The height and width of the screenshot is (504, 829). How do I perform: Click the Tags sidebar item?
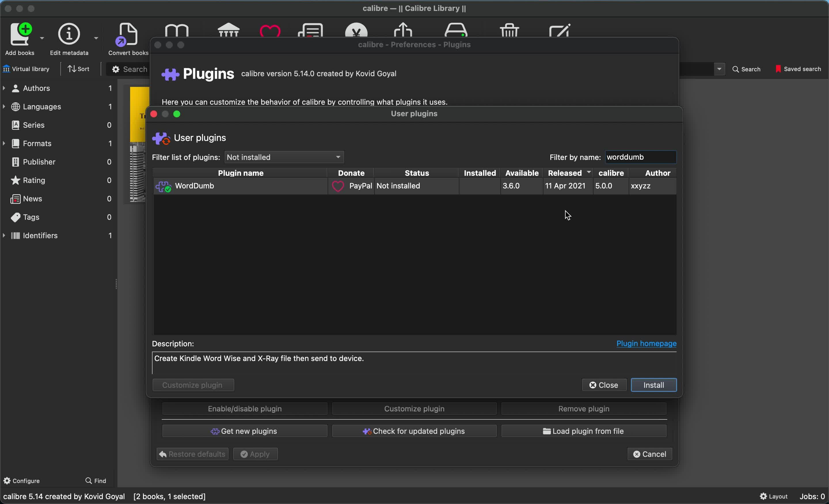[31, 217]
